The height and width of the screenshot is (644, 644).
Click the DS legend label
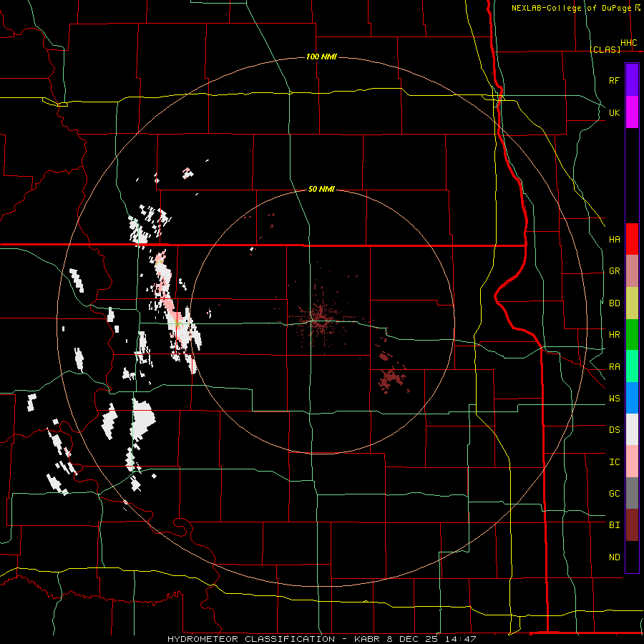(614, 429)
